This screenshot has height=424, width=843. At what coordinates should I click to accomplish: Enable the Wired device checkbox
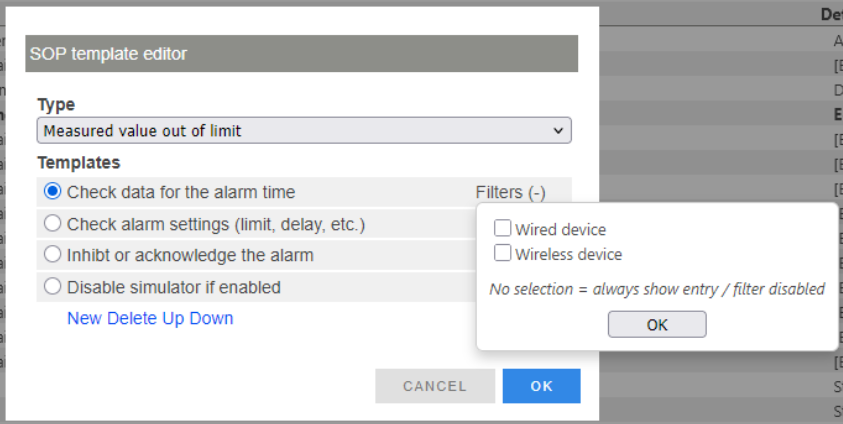(503, 229)
